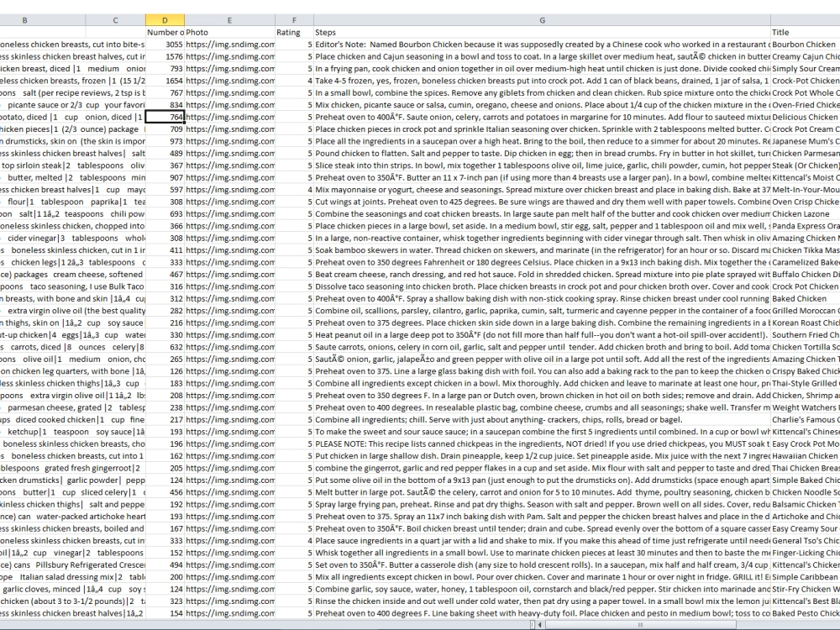
Task: Select steps cell starting 'Dissolve taco seasoning'
Action: pyautogui.click(x=542, y=286)
